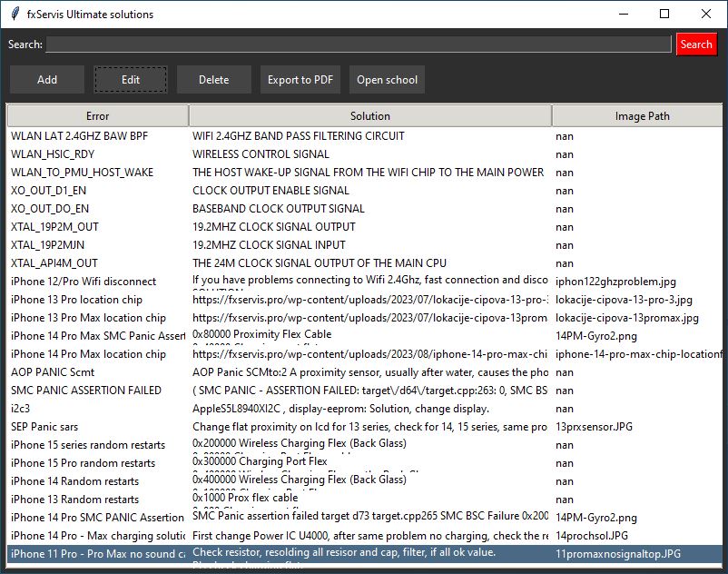The image size is (728, 574).
Task: Select iPhone 14 Random restarts row
Action: pos(365,481)
